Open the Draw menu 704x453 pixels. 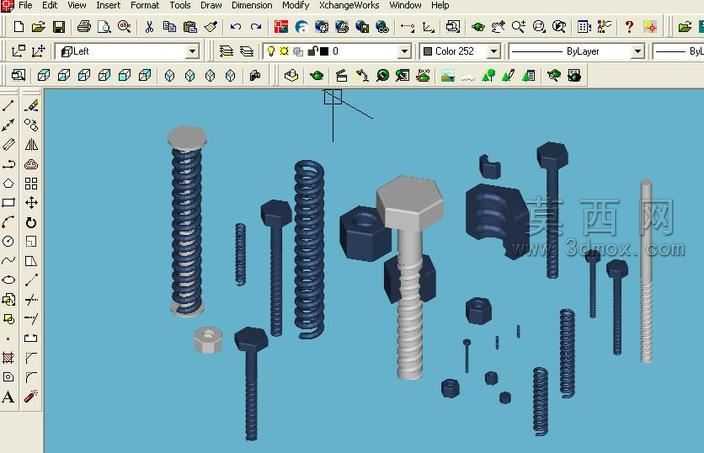pyautogui.click(x=211, y=5)
